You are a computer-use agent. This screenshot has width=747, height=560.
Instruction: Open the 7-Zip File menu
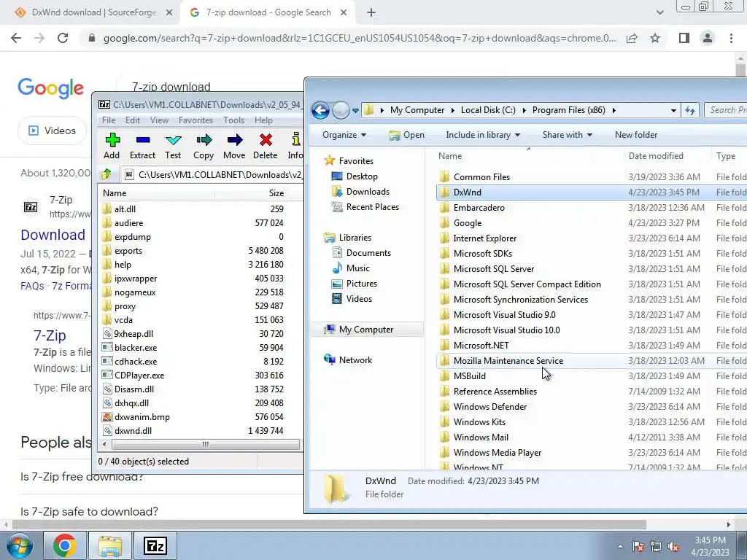[x=109, y=120]
